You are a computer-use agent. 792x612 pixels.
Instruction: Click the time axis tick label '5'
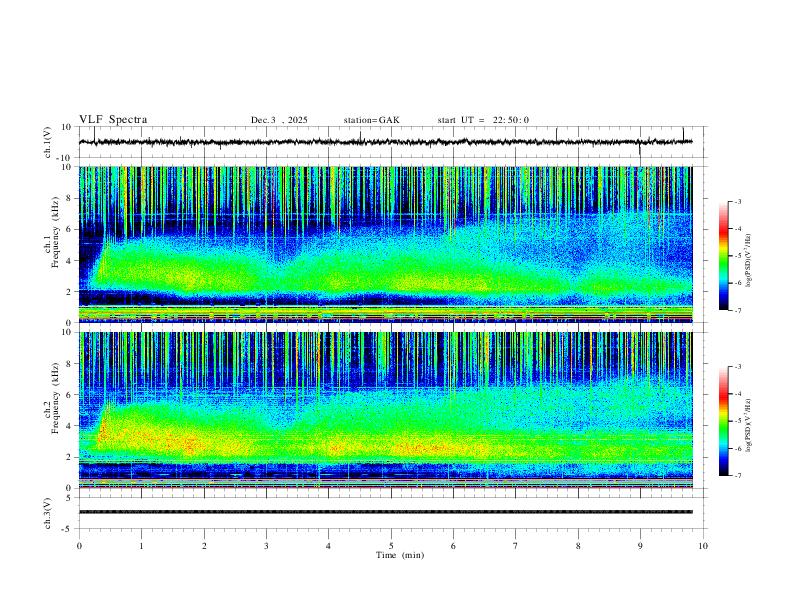[391, 546]
